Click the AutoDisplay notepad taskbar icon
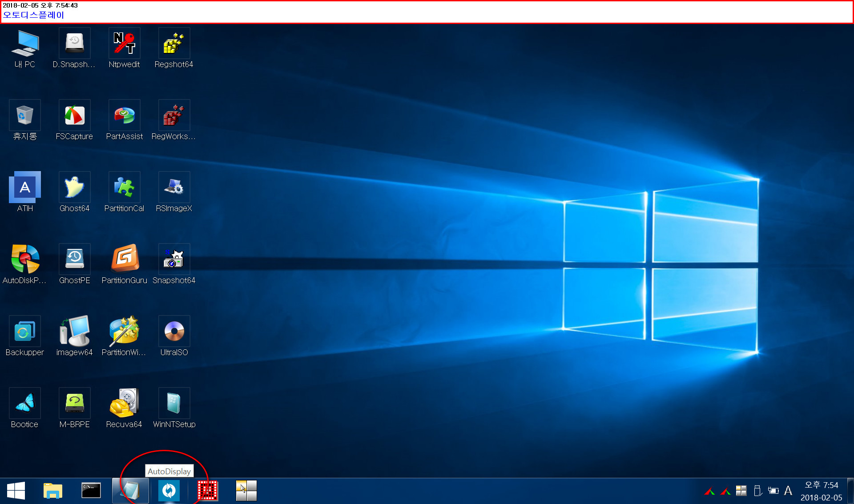This screenshot has height=504, width=854. coord(130,491)
